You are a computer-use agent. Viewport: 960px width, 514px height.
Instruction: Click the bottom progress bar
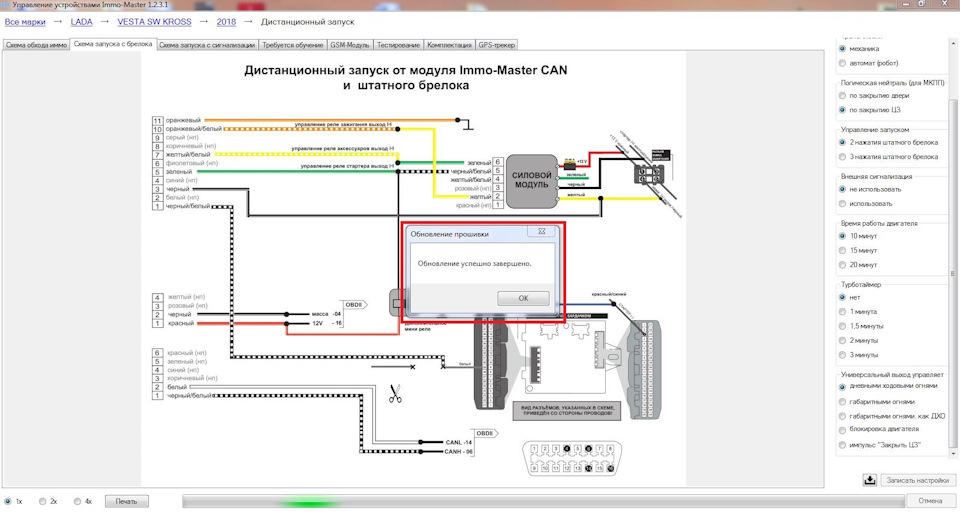[x=542, y=501]
